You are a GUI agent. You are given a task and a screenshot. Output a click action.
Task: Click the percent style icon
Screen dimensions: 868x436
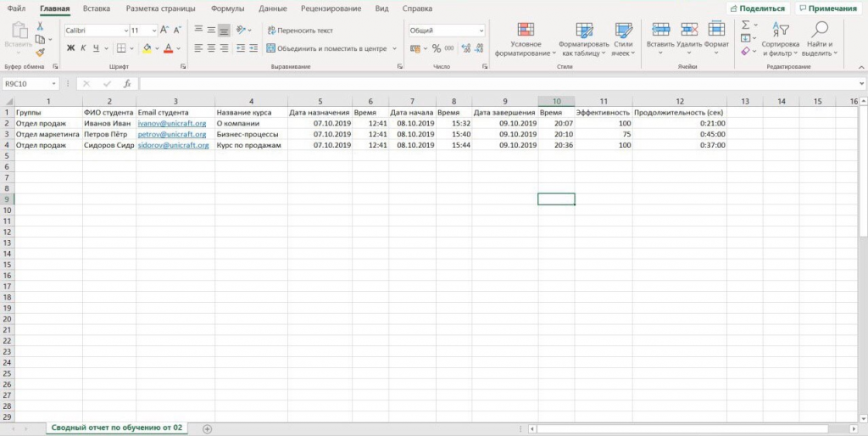[437, 48]
